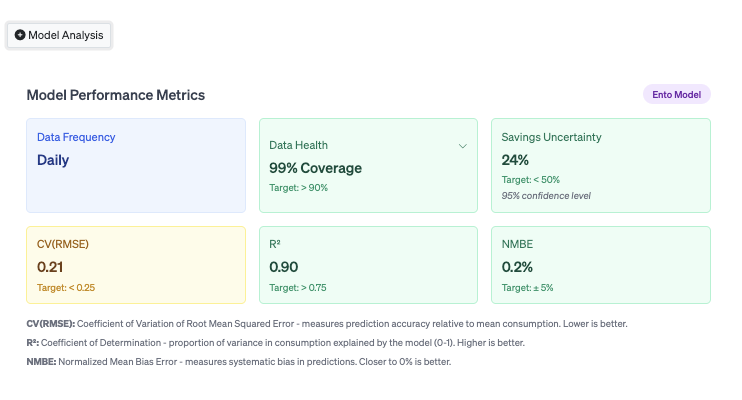The height and width of the screenshot is (400, 742).
Task: Click the Ento Model badge
Action: pos(676,95)
